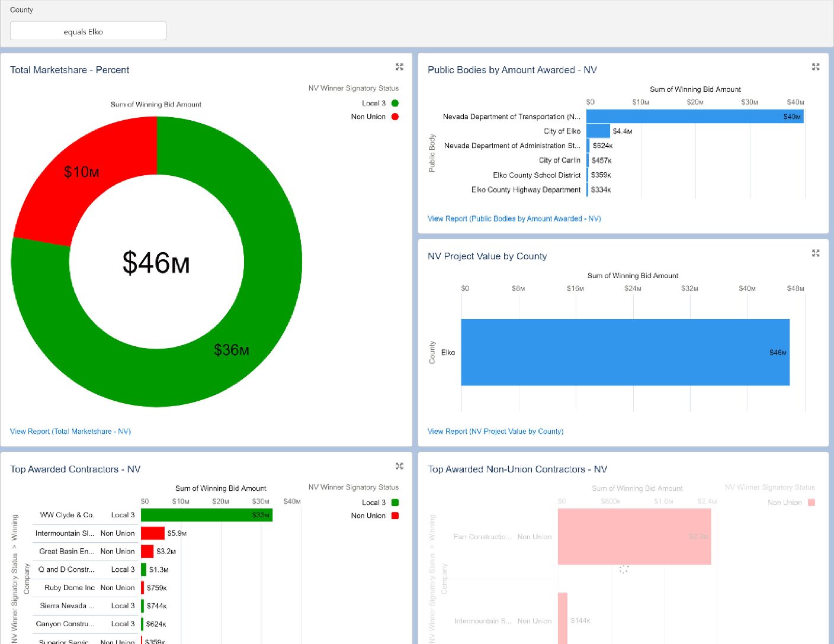Image resolution: width=834 pixels, height=644 pixels.
Task: Click the City of Carlin row label
Action: point(560,160)
